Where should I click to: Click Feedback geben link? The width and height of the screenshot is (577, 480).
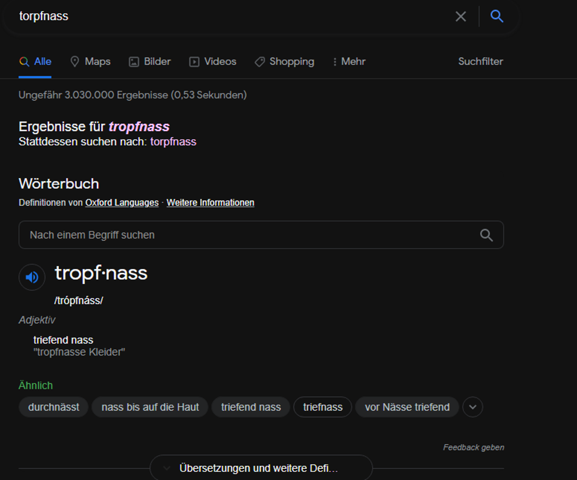coord(474,447)
